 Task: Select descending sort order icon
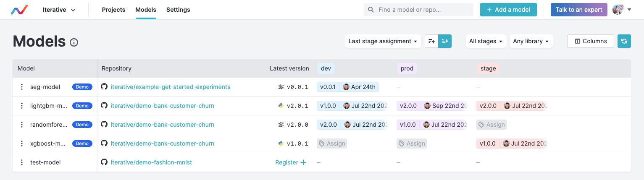445,41
